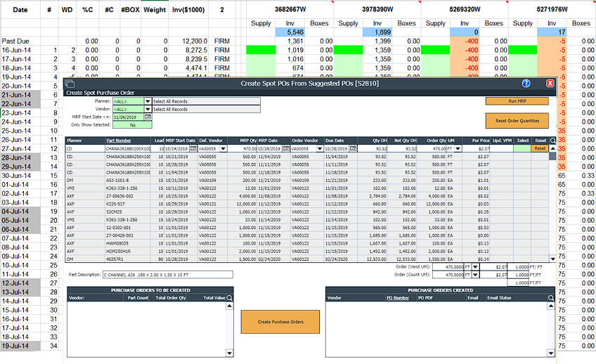Expand the Planner dropdown

pos(148,101)
